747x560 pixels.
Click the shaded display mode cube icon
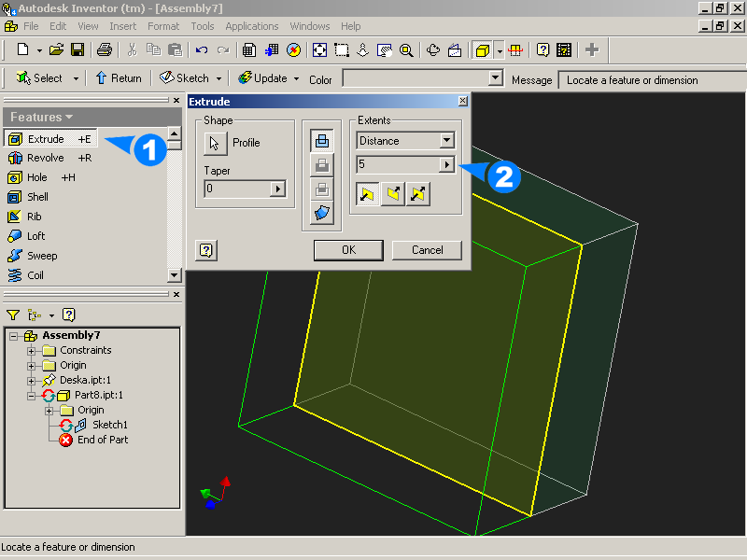pyautogui.click(x=483, y=49)
